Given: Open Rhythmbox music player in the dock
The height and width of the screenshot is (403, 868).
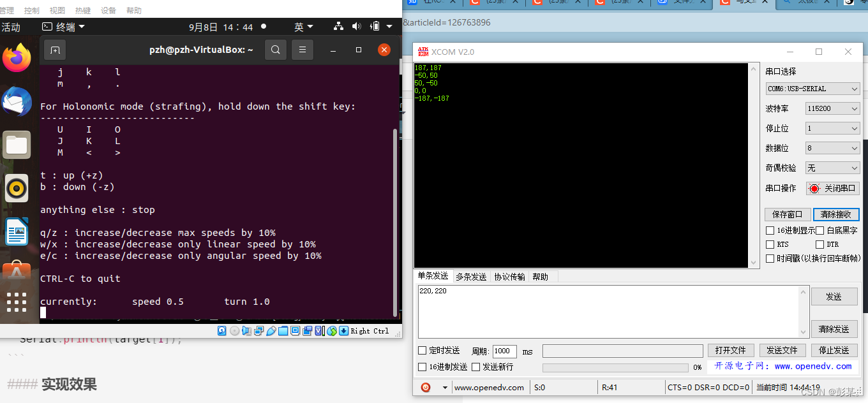Looking at the screenshot, I should pos(17,188).
